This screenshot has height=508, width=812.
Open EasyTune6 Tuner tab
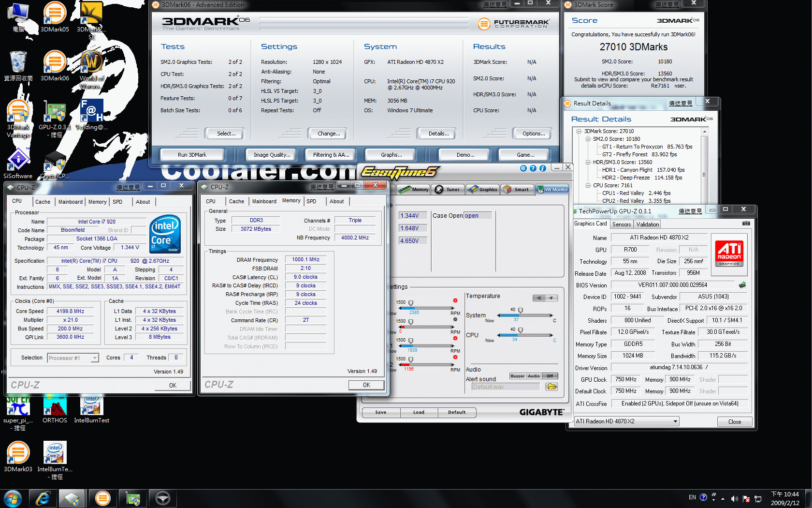coord(448,189)
